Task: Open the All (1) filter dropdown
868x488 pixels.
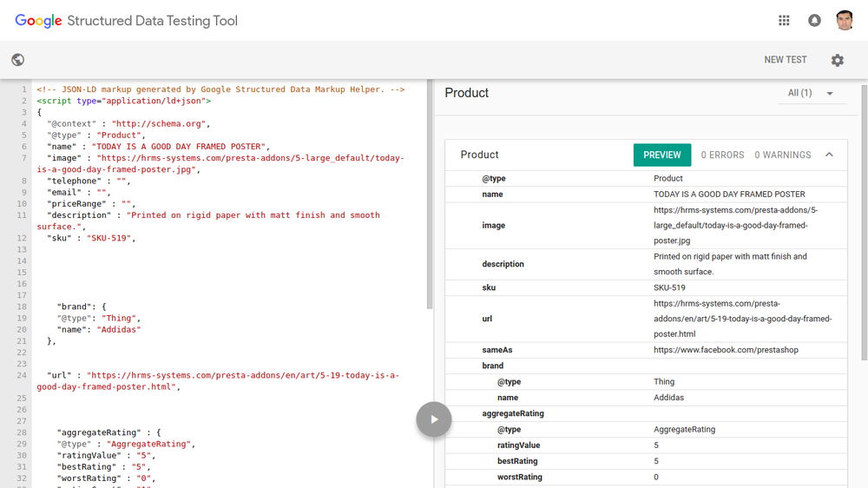Action: click(x=812, y=93)
